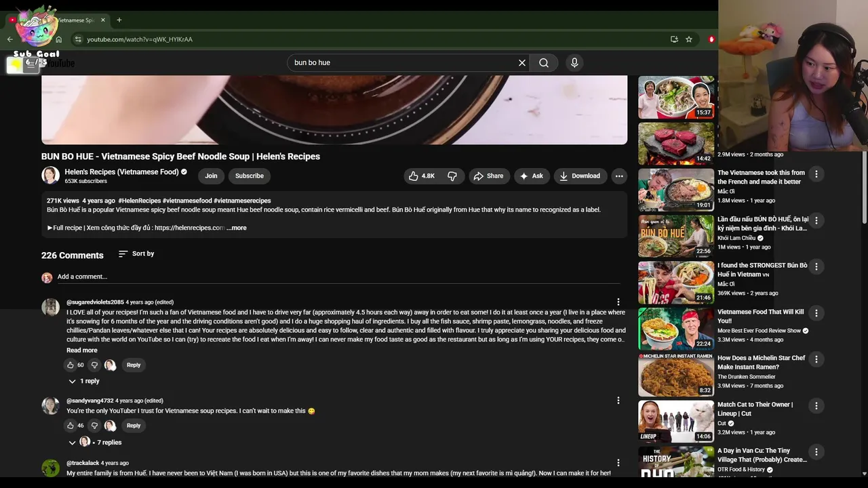Image resolution: width=868 pixels, height=488 pixels.
Task: Open sandyvang4732's profile avatar
Action: [50, 405]
